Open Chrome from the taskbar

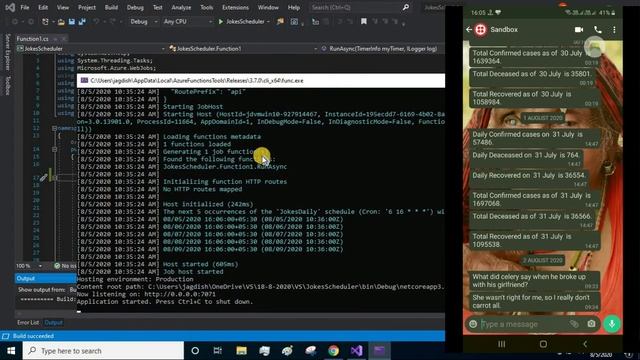click(333, 351)
